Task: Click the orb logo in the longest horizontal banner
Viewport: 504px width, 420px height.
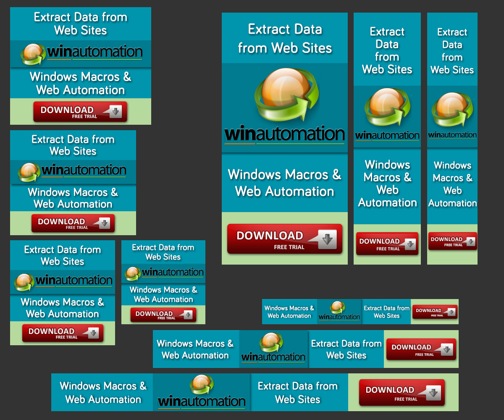Action: [202, 385]
